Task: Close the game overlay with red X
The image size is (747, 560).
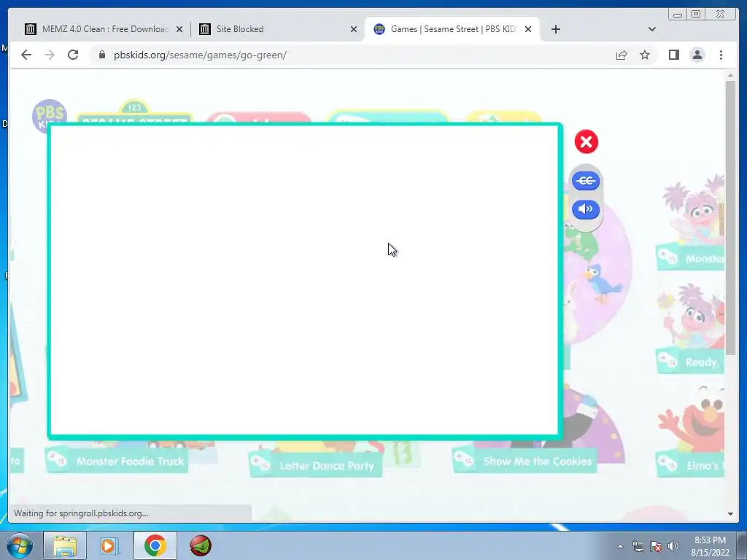Action: pyautogui.click(x=586, y=142)
